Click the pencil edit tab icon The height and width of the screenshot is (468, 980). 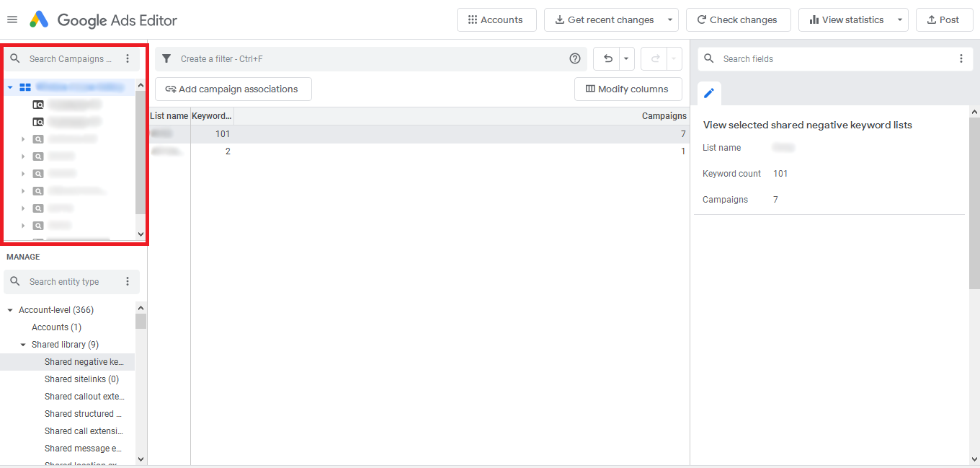pos(709,93)
